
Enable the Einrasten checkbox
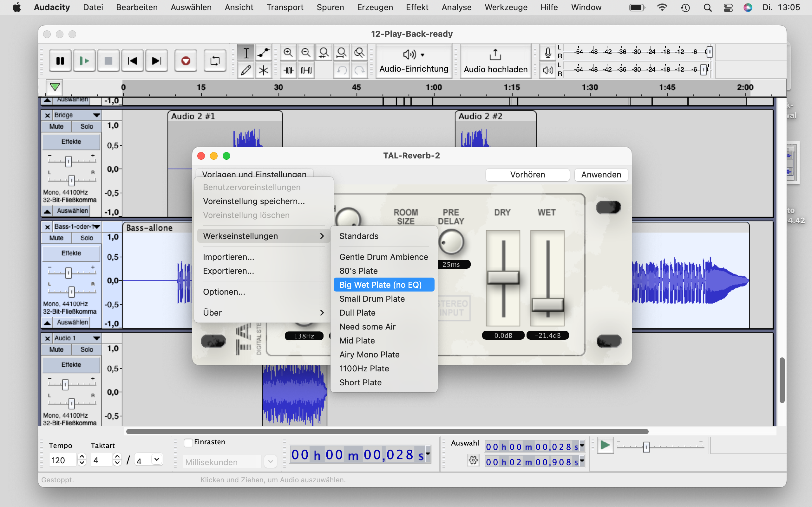(189, 442)
